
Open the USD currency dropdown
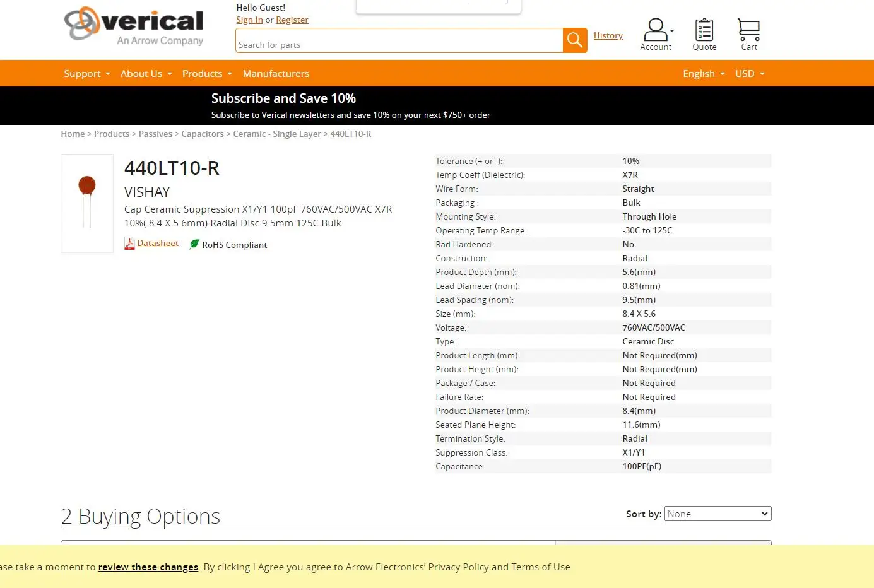[x=750, y=74]
